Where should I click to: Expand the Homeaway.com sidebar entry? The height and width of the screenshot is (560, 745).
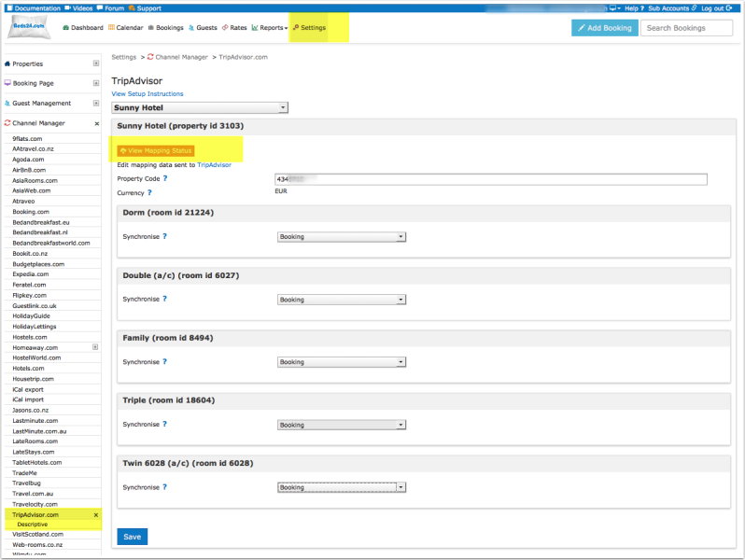(x=95, y=347)
